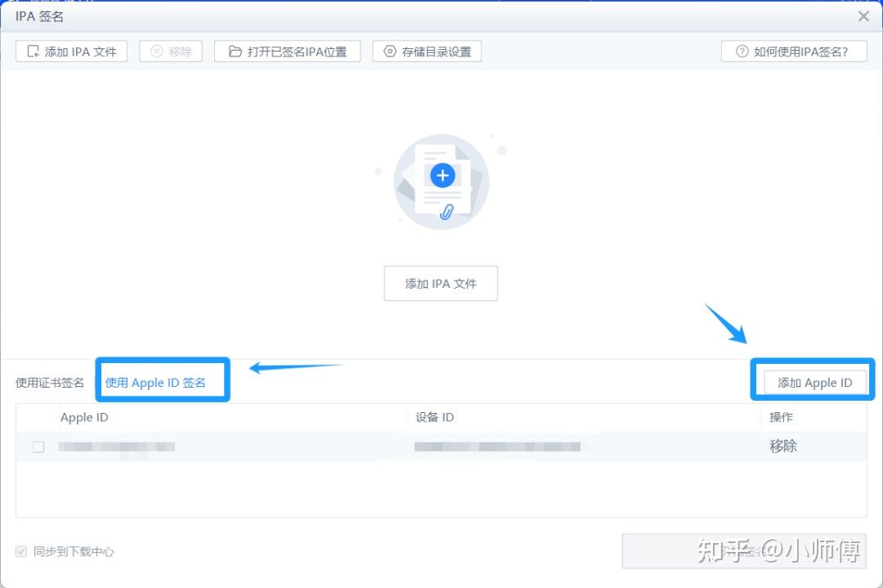Click the paperclip icon on the document graphic
Viewport: 883px width, 588px height.
pos(448,211)
